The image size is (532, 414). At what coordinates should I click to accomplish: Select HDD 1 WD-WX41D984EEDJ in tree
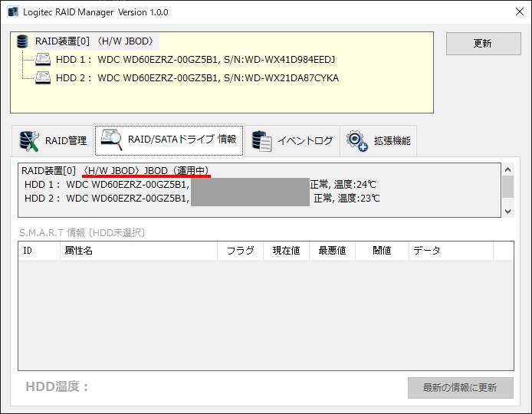click(195, 60)
